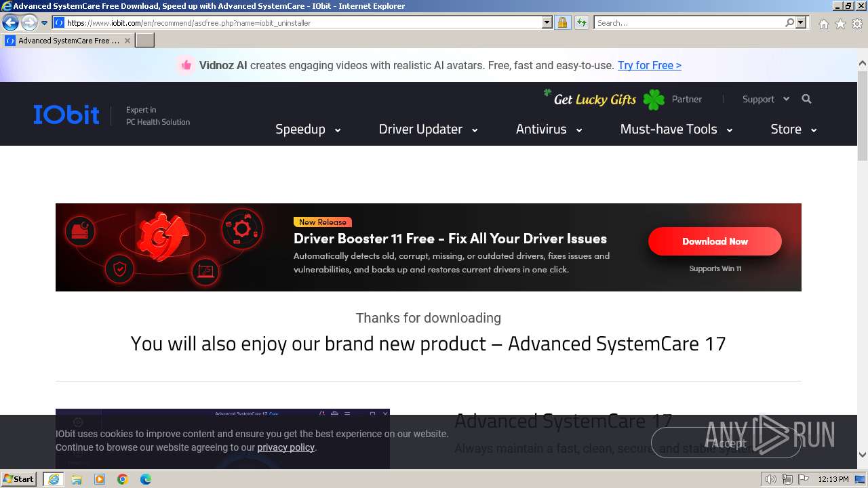
Task: Click the page scrollbar up arrow
Action: [863, 63]
